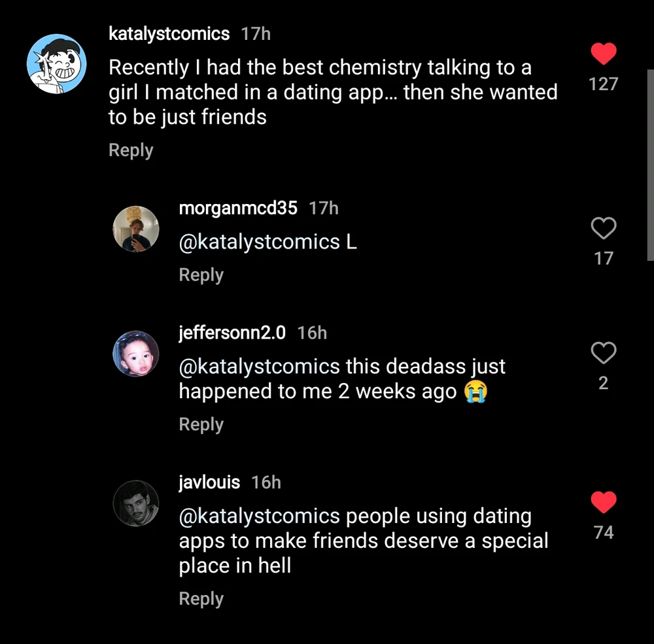Open katalystcomics' cartoon profile picture
This screenshot has width=654, height=644.
click(57, 64)
